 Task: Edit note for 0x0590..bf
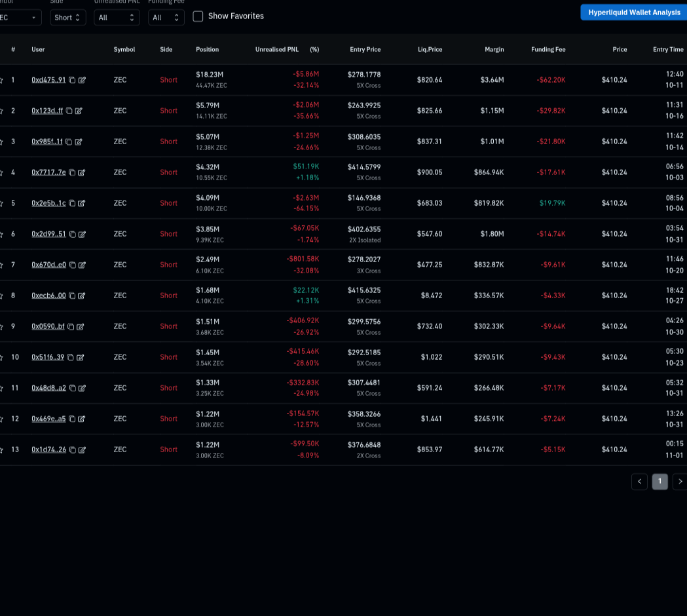tap(81, 326)
